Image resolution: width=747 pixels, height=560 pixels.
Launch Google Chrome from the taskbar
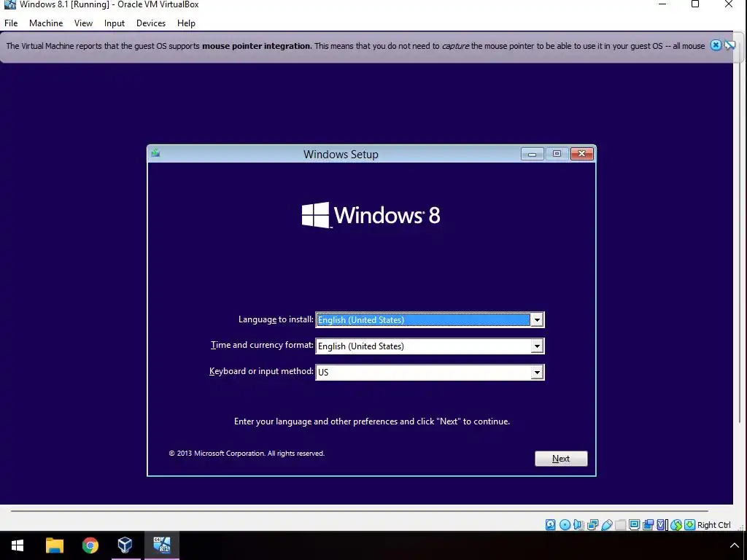pyautogui.click(x=90, y=545)
